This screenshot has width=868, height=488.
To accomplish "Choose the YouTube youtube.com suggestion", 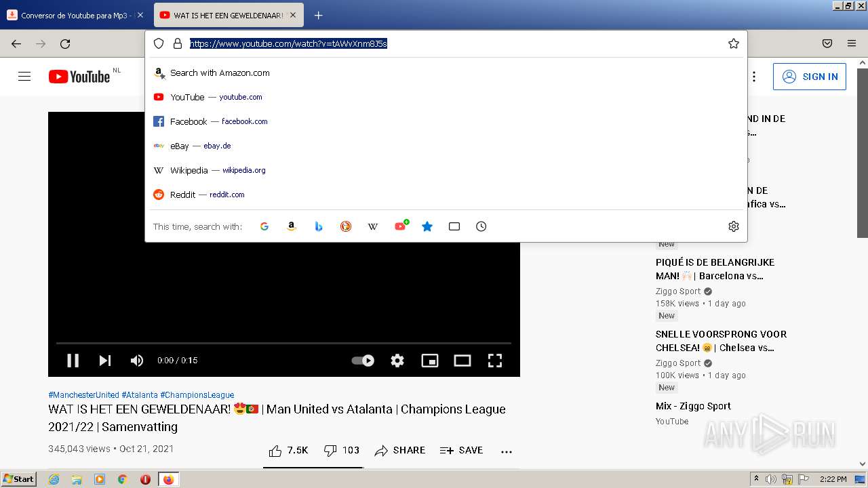I will pyautogui.click(x=446, y=97).
